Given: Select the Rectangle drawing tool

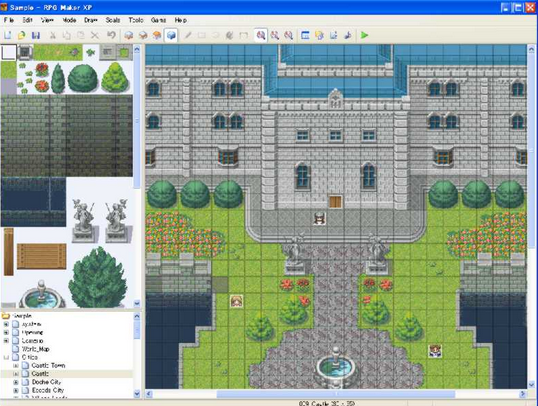Looking at the screenshot, I should tap(202, 35).
